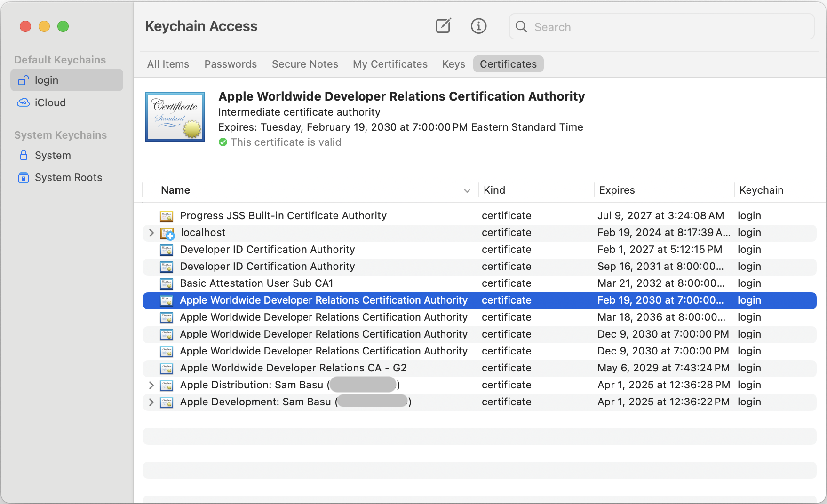Click Apr 1, 2025 at 12:36:22 PM cell
The image size is (827, 504).
point(663,402)
